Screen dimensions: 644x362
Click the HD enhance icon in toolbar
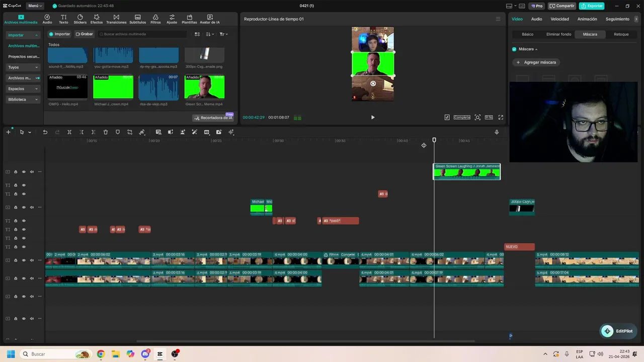coord(207,132)
